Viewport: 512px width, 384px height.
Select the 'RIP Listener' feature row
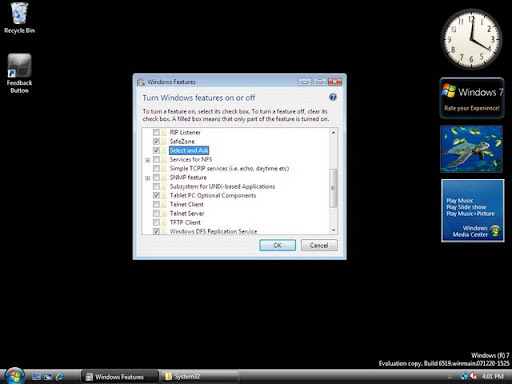(185, 132)
